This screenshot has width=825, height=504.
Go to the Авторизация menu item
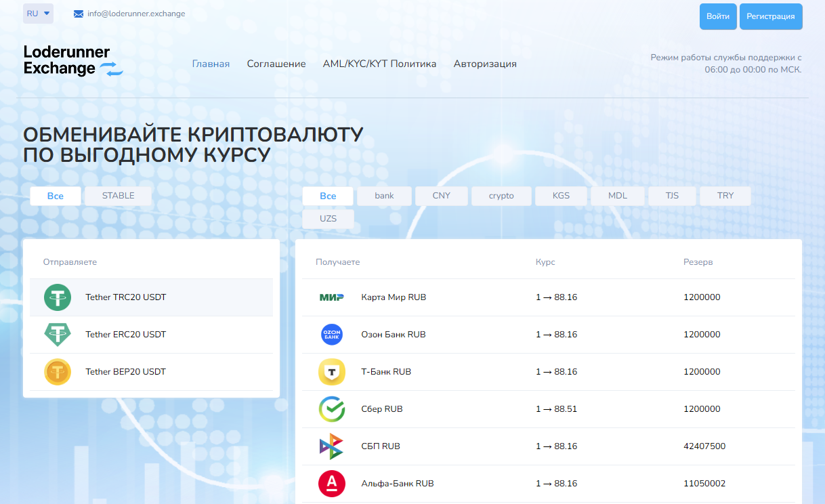click(485, 64)
